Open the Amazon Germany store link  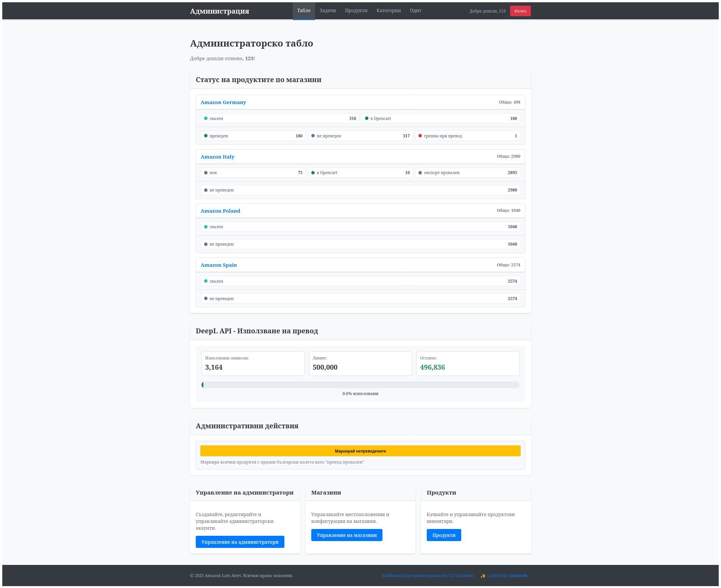click(223, 102)
